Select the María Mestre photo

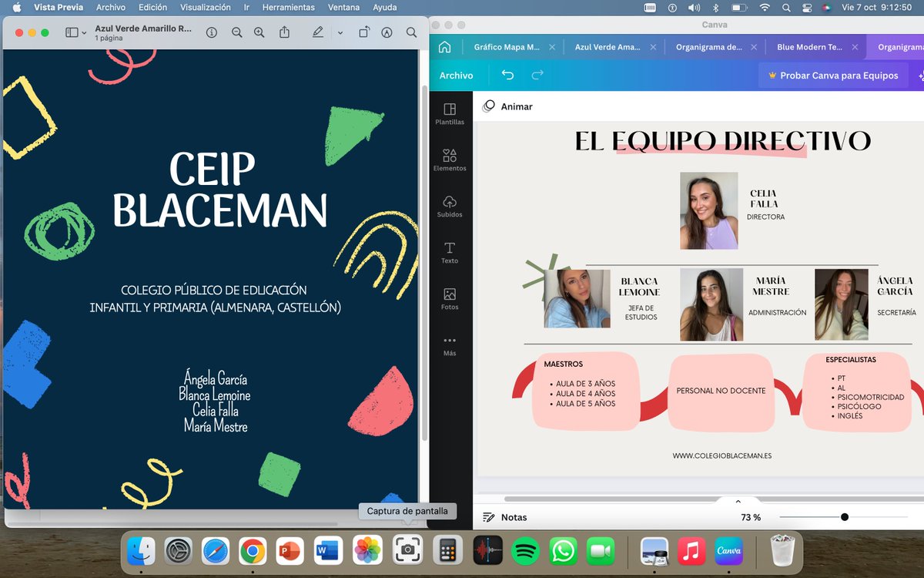[711, 304]
